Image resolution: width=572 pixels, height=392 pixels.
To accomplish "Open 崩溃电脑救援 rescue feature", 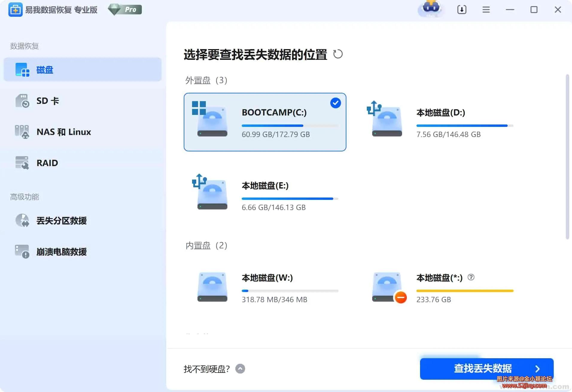I will coord(61,252).
